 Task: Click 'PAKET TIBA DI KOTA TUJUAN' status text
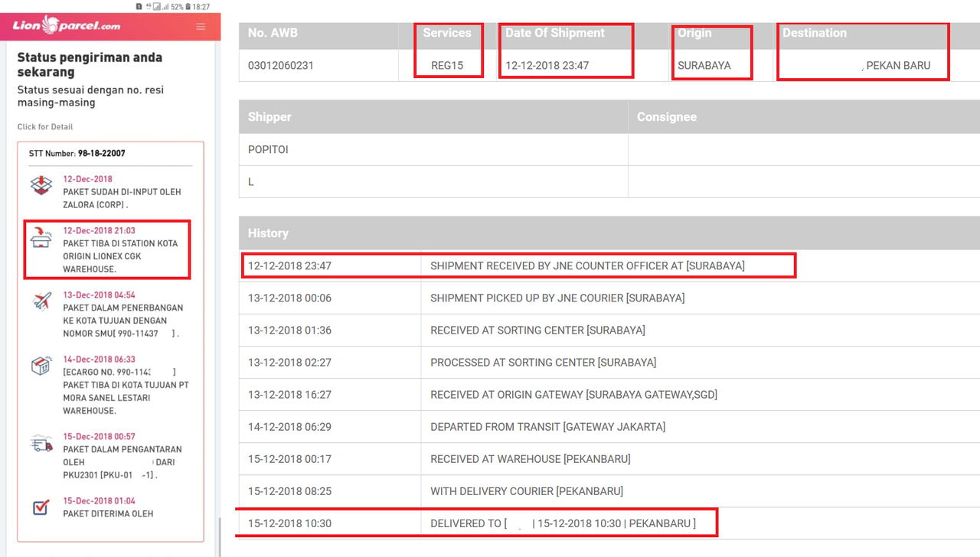point(126,391)
